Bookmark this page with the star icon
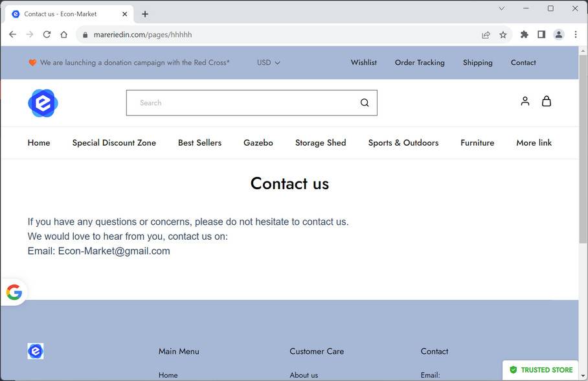 coord(503,34)
